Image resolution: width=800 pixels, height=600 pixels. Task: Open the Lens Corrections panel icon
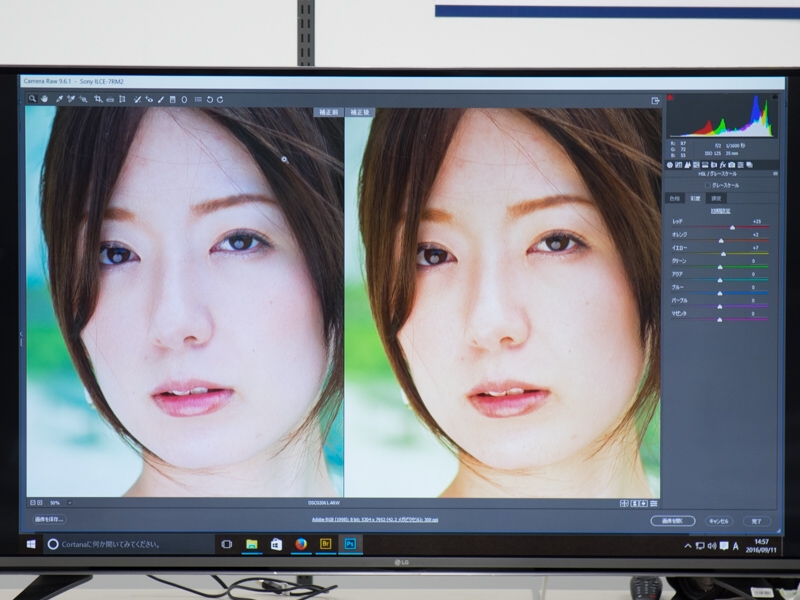pos(714,165)
